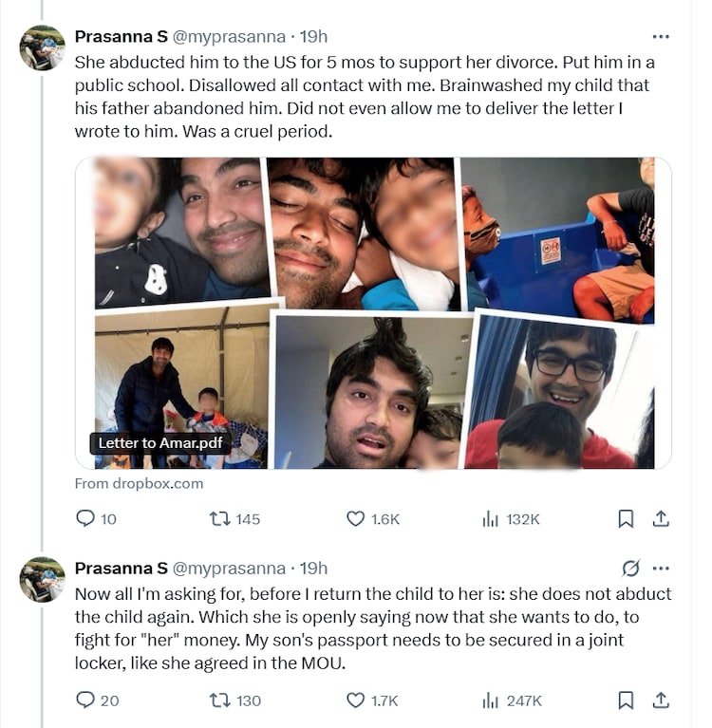Image resolution: width=712 pixels, height=728 pixels.
Task: Repost the first tweet with 145 reposts
Action: tap(220, 519)
